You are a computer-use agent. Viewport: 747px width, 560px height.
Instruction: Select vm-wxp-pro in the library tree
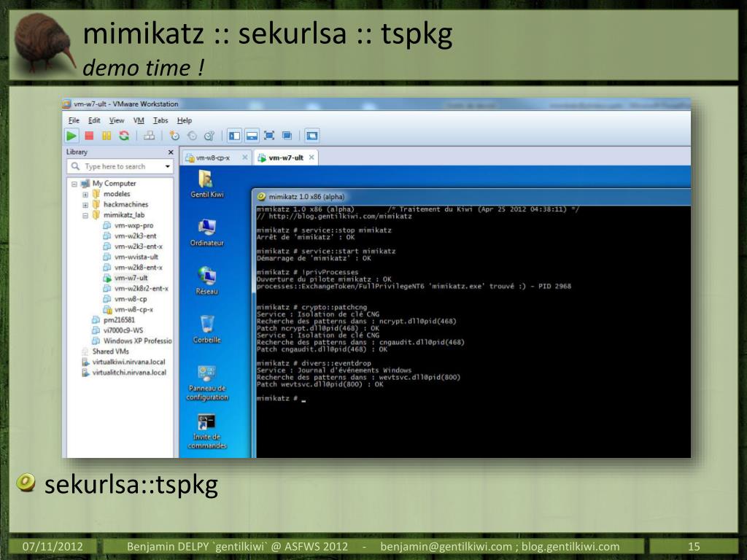[x=134, y=225]
